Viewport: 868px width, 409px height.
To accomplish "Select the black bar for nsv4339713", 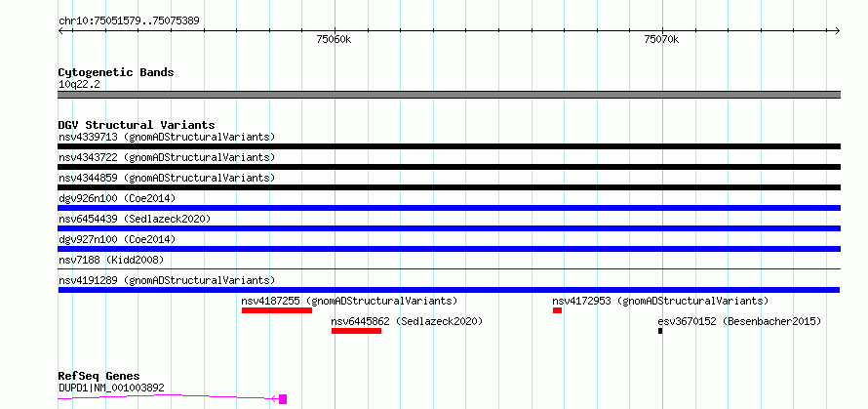I will point(449,146).
